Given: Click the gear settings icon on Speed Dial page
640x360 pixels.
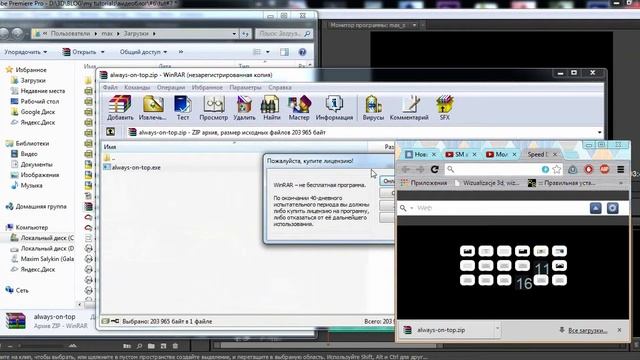Looking at the screenshot, I should point(612,208).
